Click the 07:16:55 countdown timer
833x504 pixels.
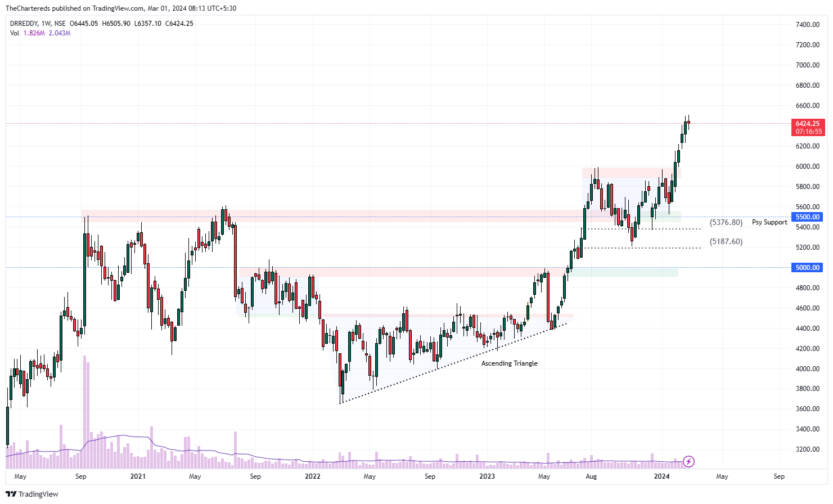tap(808, 132)
